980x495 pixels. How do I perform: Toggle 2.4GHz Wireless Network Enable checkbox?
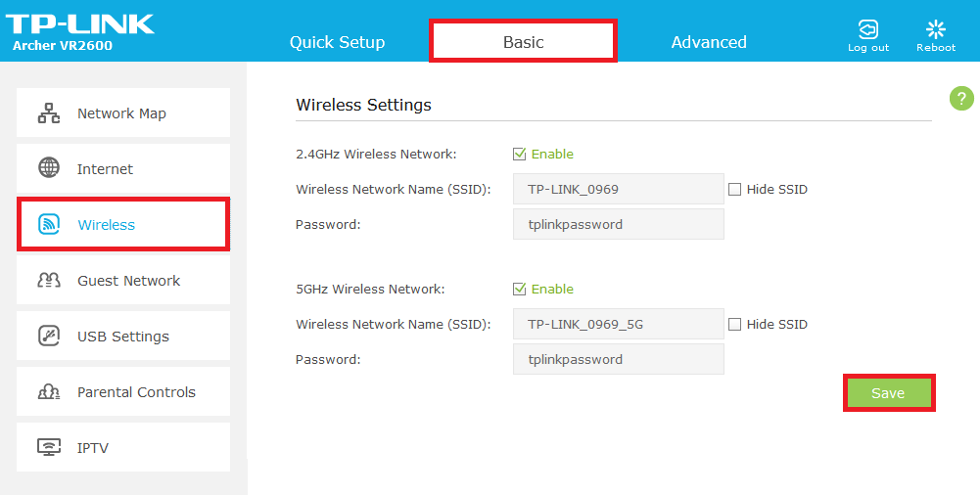(519, 155)
